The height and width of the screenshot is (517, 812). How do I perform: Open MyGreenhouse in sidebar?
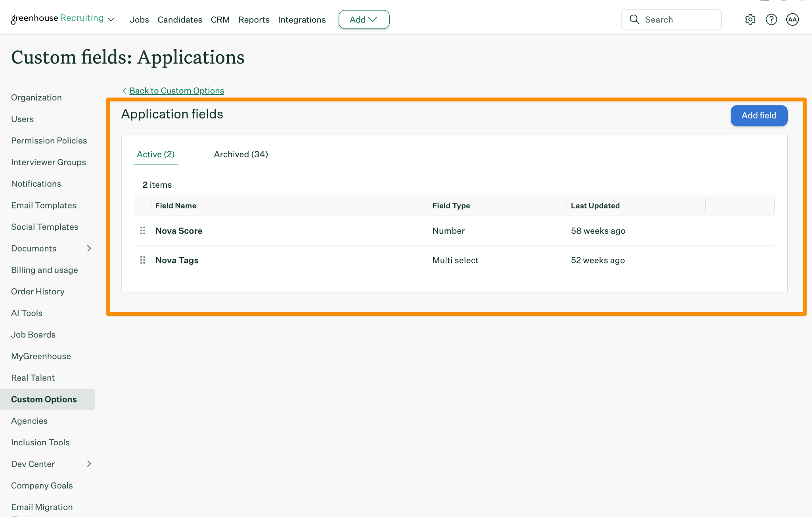[41, 356]
